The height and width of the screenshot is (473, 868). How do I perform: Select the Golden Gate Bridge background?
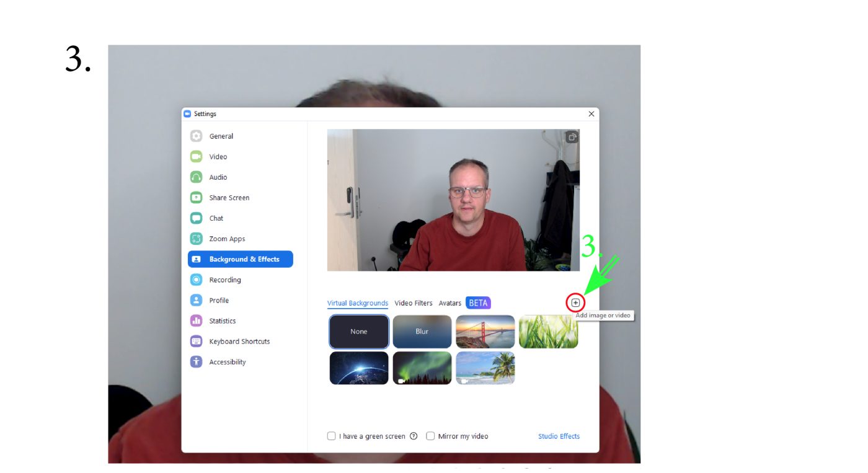pyautogui.click(x=485, y=332)
